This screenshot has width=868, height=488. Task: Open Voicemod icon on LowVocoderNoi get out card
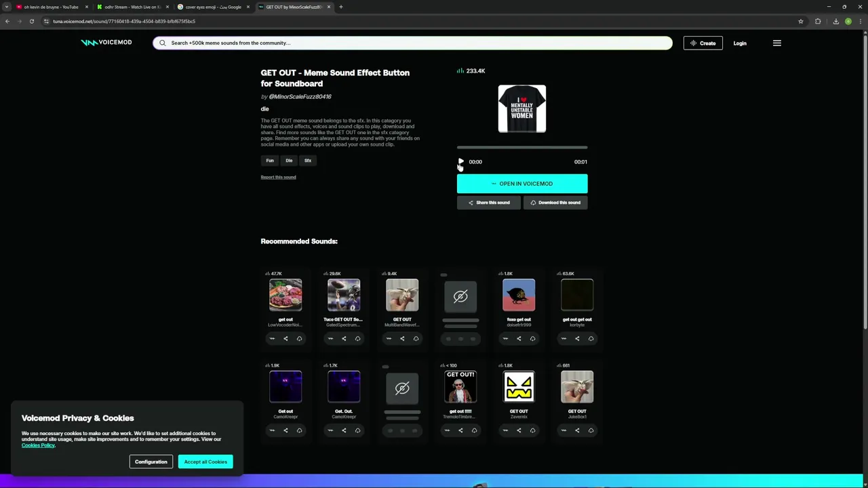point(272,338)
